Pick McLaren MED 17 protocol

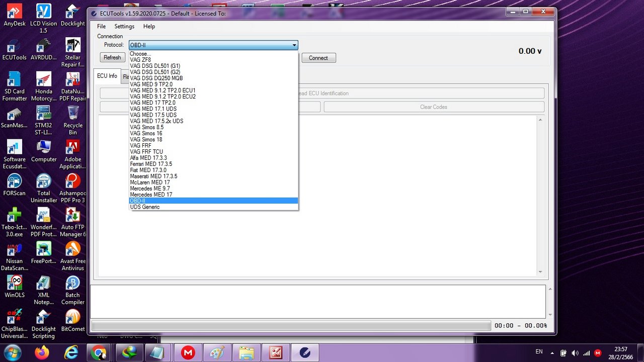click(213, 183)
